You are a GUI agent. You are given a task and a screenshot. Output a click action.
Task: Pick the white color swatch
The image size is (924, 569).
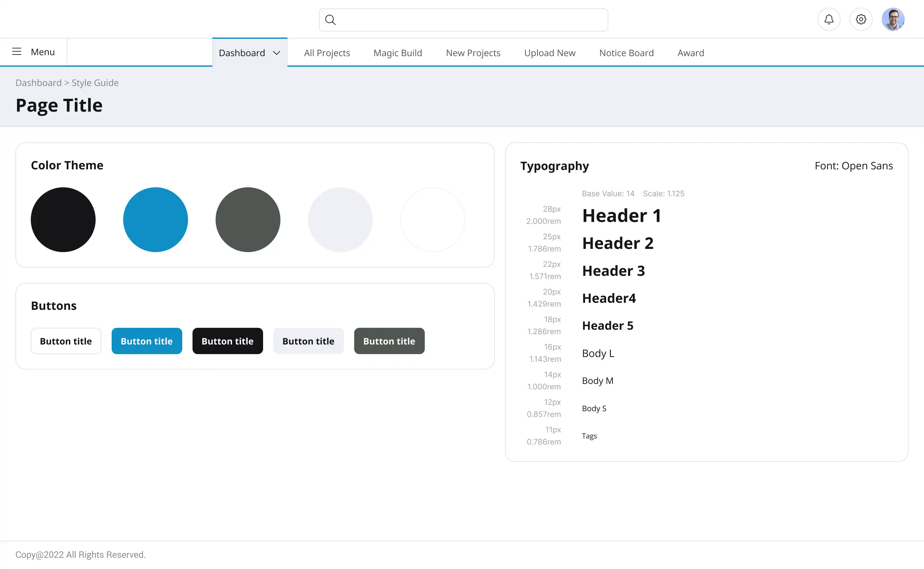[x=433, y=220]
